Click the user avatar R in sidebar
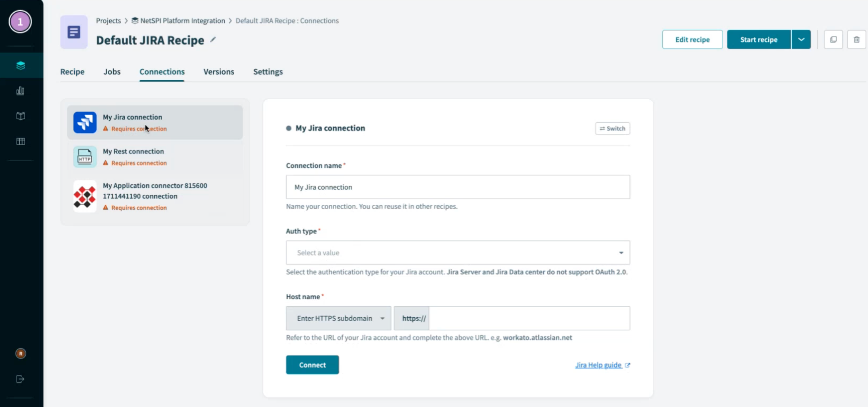Image resolution: width=868 pixels, height=407 pixels. pos(21,353)
